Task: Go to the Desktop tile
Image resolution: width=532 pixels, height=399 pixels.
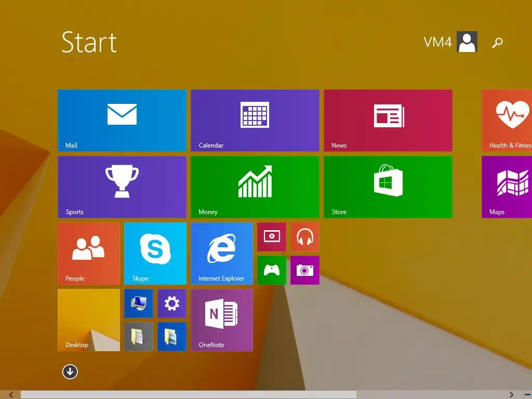Action: (89, 320)
